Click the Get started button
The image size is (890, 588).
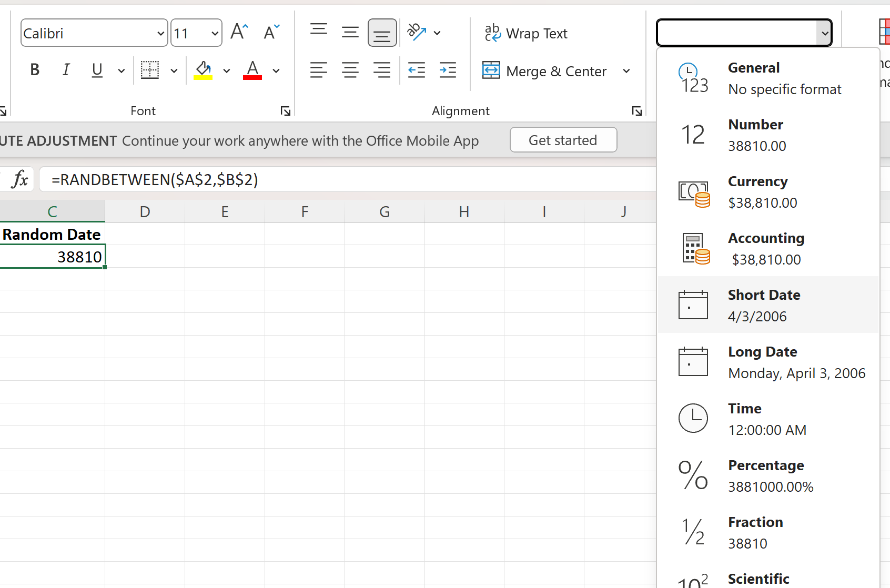click(x=563, y=140)
